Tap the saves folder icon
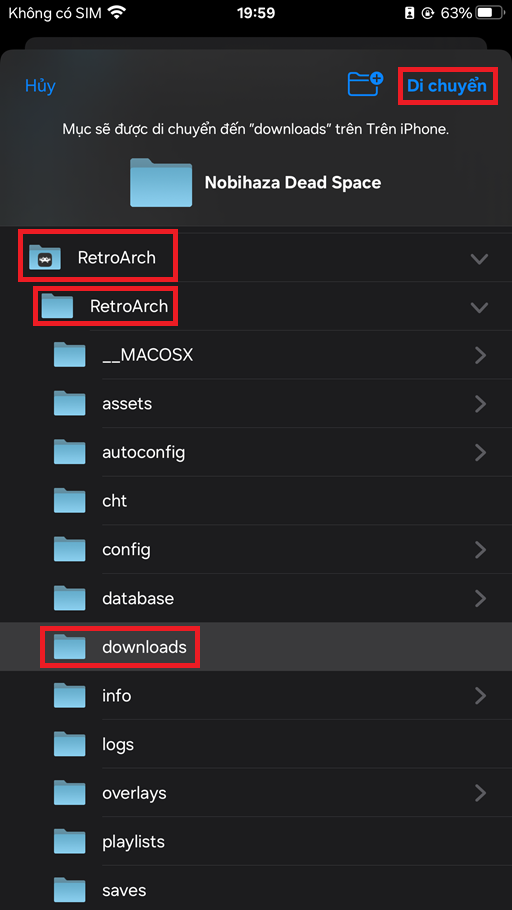 (70, 890)
